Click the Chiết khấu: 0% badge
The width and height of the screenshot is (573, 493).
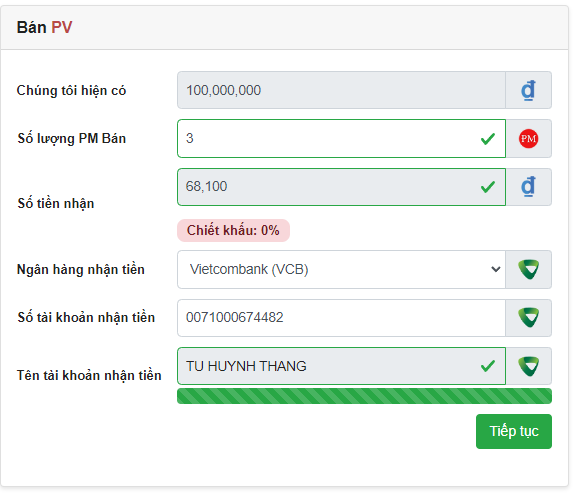[x=233, y=230]
